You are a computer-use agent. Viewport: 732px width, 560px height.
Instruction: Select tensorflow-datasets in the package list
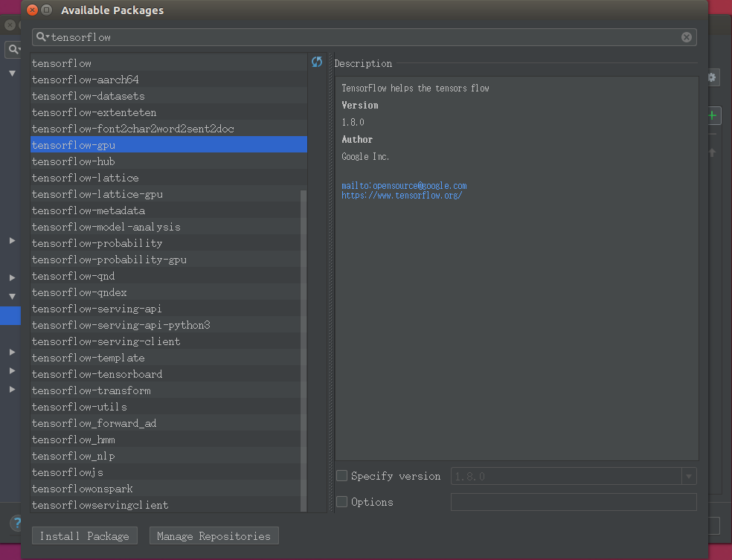89,96
